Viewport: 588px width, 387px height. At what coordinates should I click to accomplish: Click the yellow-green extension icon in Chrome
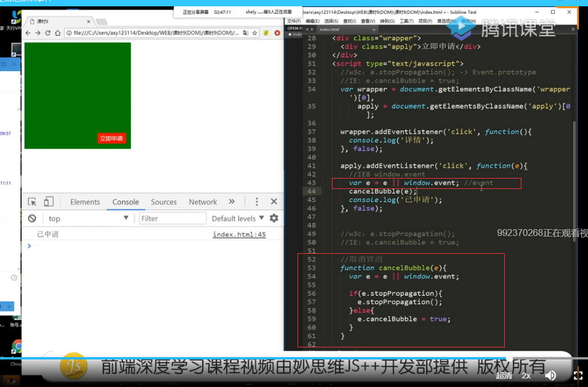click(x=266, y=33)
